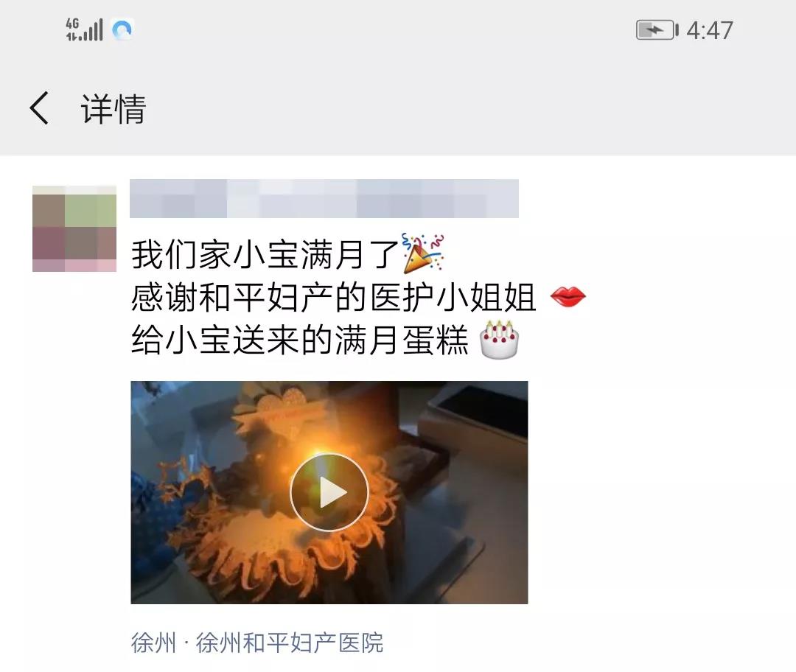Image resolution: width=796 pixels, height=672 pixels.
Task: Tap the red lips emoji
Action: tap(568, 296)
